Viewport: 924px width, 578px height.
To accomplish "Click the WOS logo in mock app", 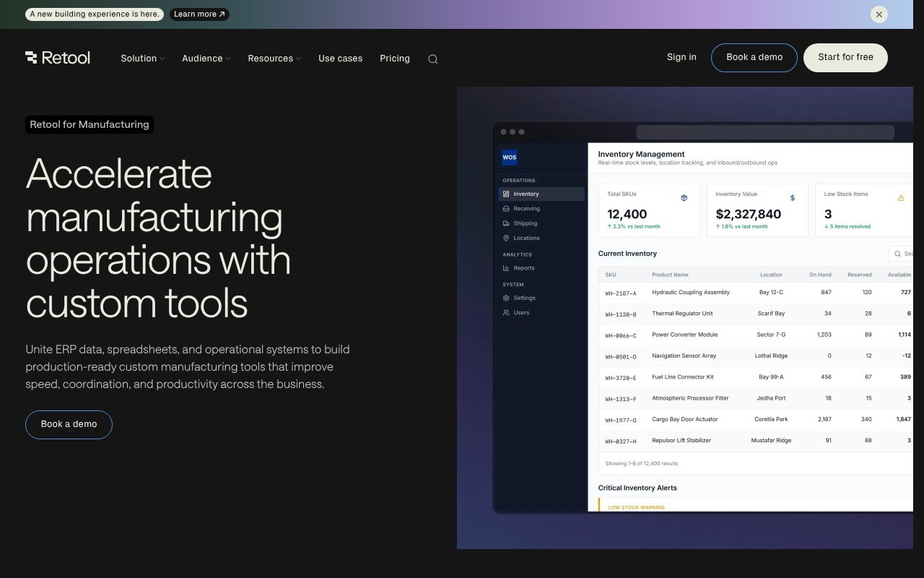I will [x=510, y=157].
